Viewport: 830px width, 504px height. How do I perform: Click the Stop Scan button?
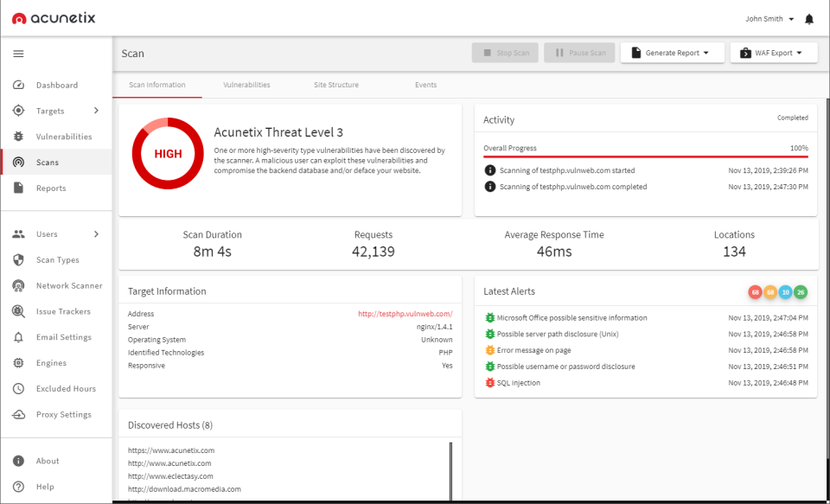coord(505,53)
